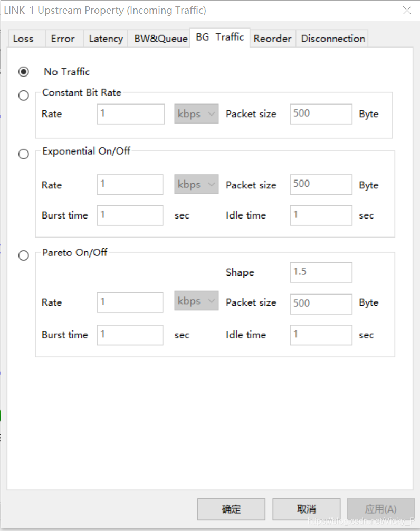420x531 pixels.
Task: Switch to the Reorder tab
Action: [x=273, y=39]
